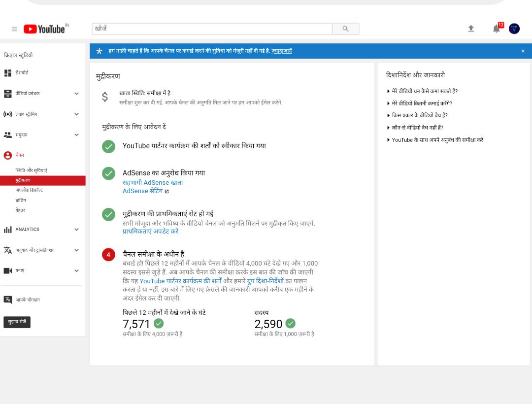Image resolution: width=532 pixels, height=404 pixels.
Task: Open the account avatar menu
Action: point(514,29)
